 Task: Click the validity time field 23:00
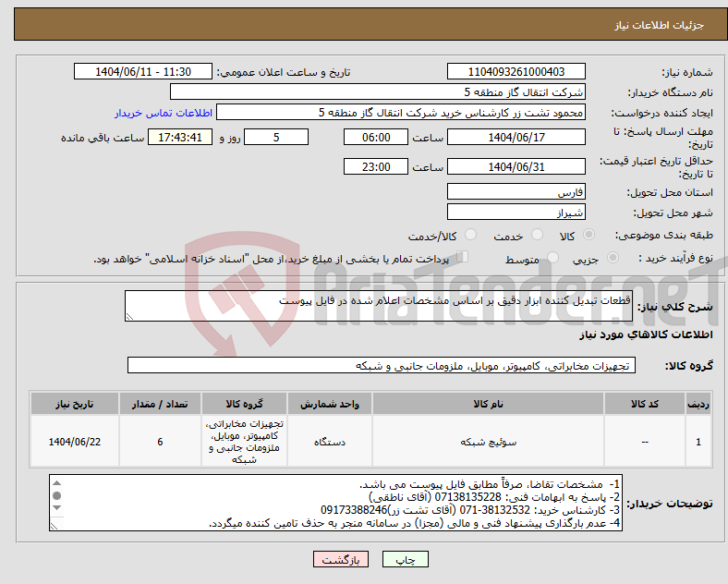click(x=376, y=166)
